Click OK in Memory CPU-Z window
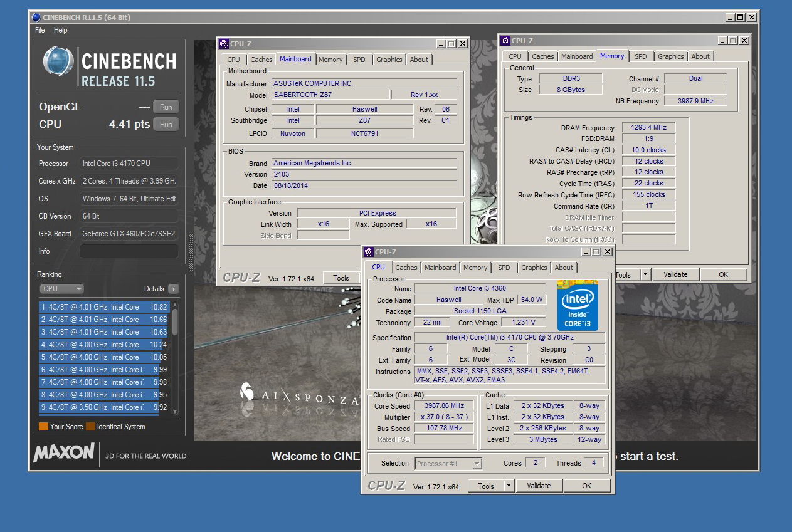 click(x=723, y=274)
